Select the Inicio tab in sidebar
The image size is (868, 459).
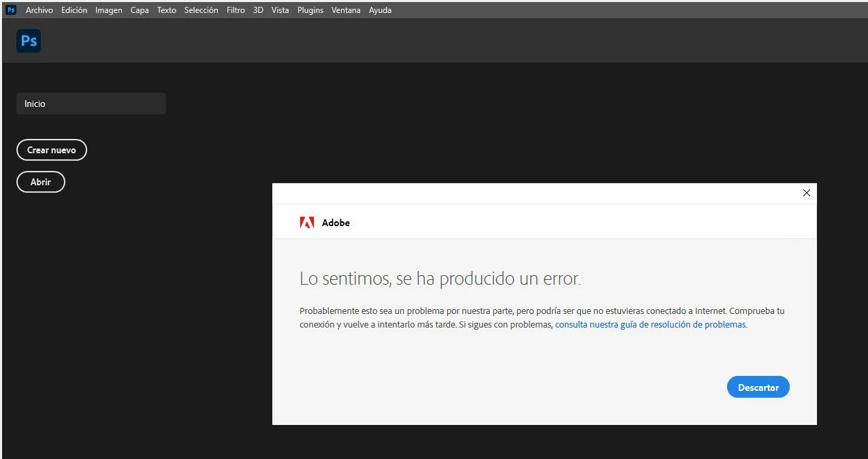(91, 104)
